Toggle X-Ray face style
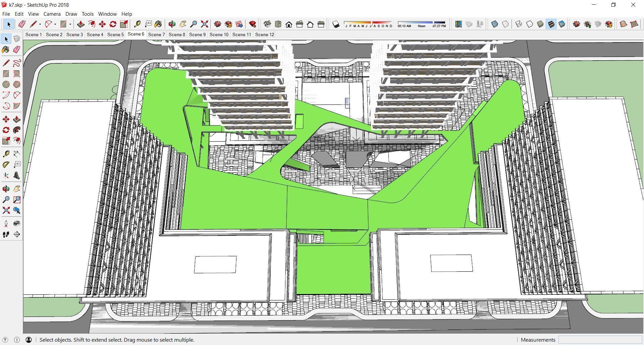644x345 pixels. click(495, 24)
